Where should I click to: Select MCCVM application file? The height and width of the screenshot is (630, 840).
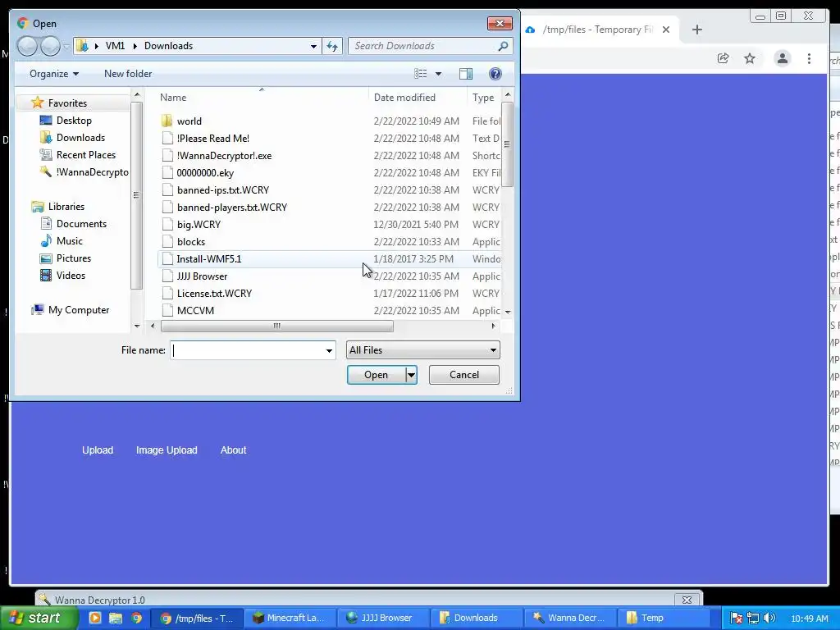point(195,311)
